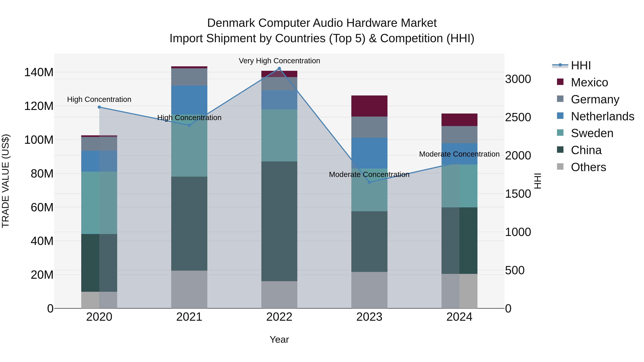Click the TRADE VALUE (US$) axis title

tap(6, 181)
